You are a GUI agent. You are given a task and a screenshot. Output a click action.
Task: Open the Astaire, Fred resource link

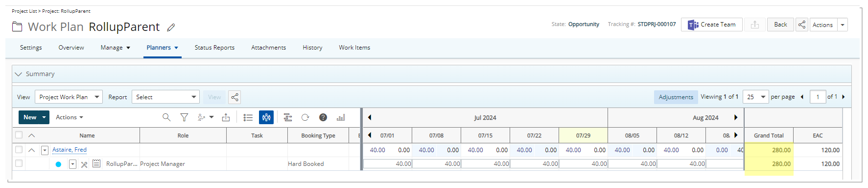pyautogui.click(x=70, y=150)
